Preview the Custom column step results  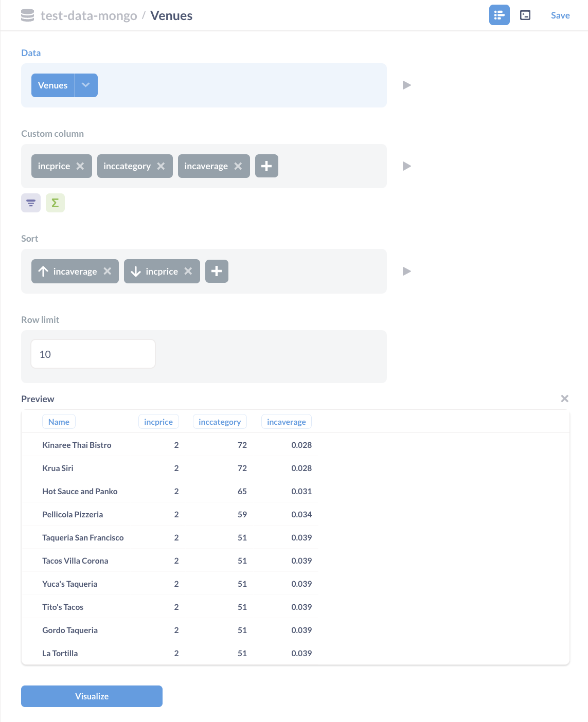[406, 166]
